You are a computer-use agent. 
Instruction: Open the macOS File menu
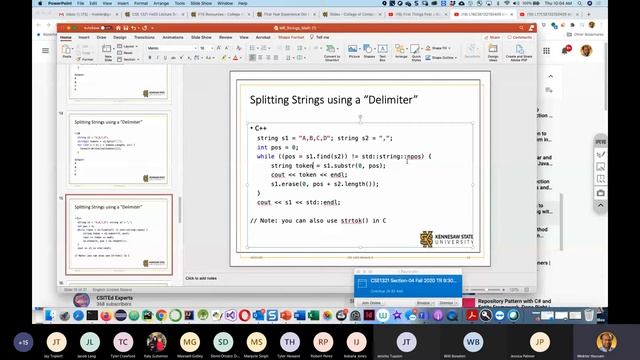(80, 3)
